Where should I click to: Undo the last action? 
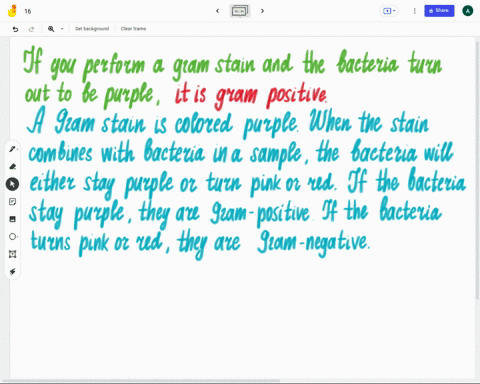coord(15,29)
